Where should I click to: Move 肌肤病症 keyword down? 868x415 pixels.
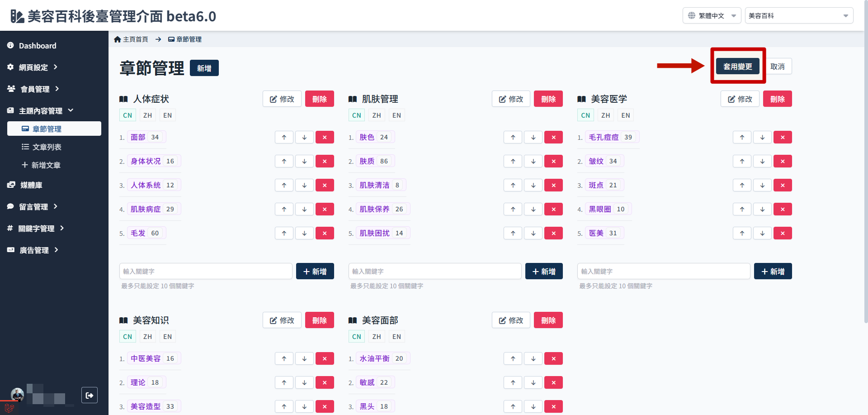coord(304,209)
